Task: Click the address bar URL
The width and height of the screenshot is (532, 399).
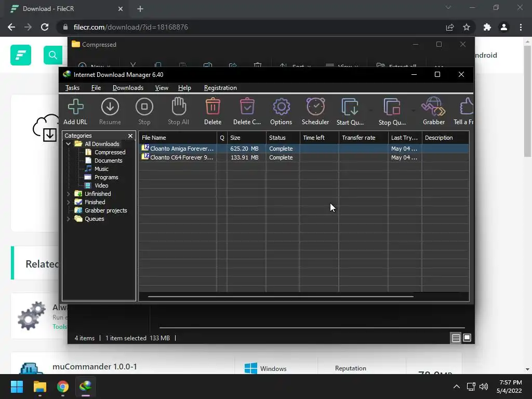Action: click(x=130, y=27)
